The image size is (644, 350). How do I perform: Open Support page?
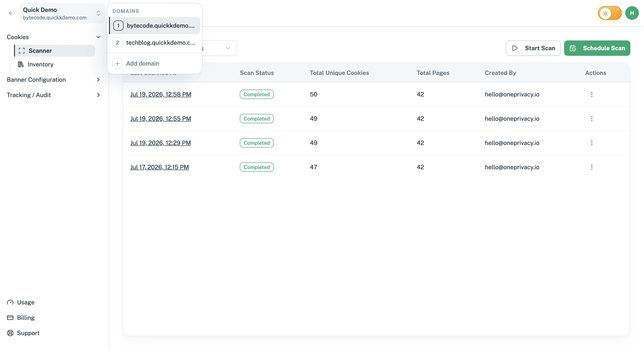23,333
